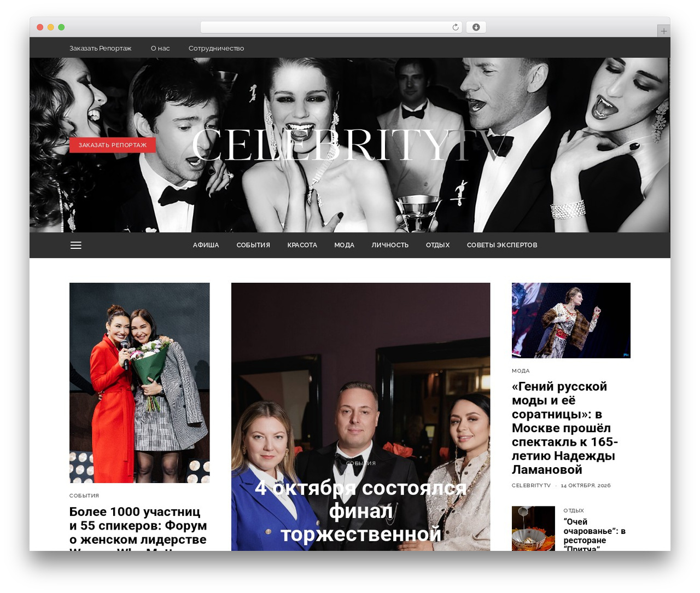Open Заказать Репортаж top link
Screen dimensions: 700x593
(x=100, y=48)
